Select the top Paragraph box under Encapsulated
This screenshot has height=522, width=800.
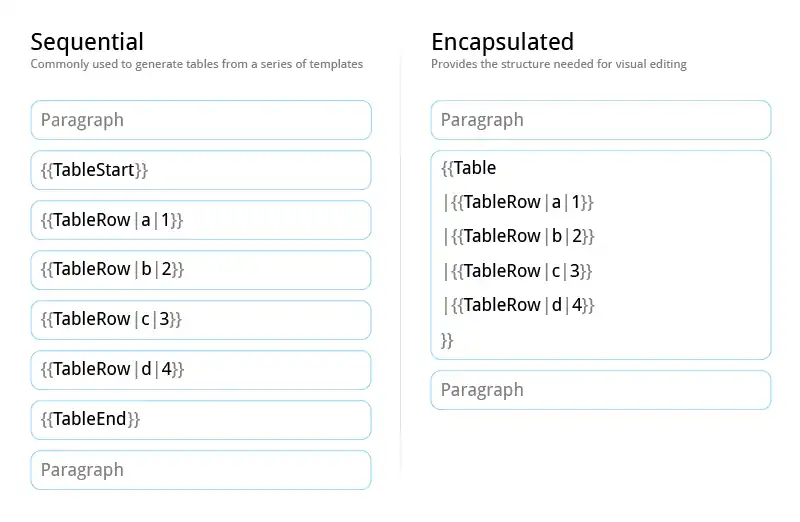click(x=601, y=120)
